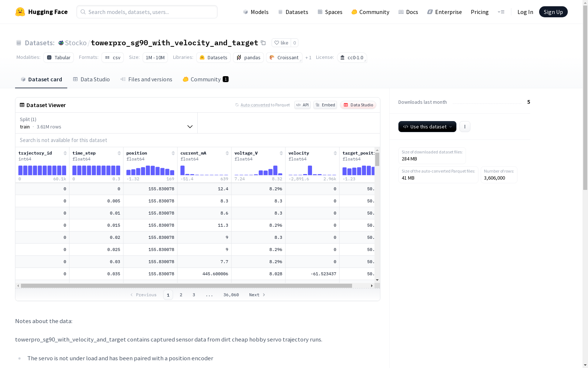Click the Previous page button
Image resolution: width=588 pixels, height=368 pixels.
pos(143,295)
